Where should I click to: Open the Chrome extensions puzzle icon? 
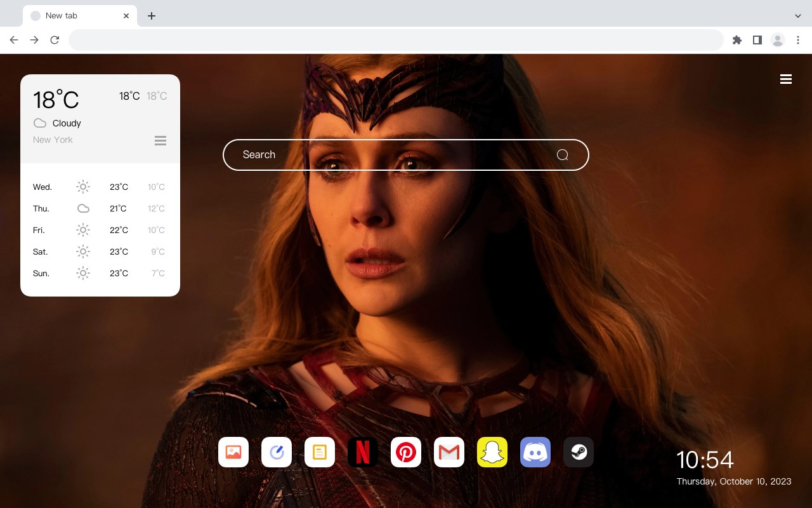tap(737, 40)
